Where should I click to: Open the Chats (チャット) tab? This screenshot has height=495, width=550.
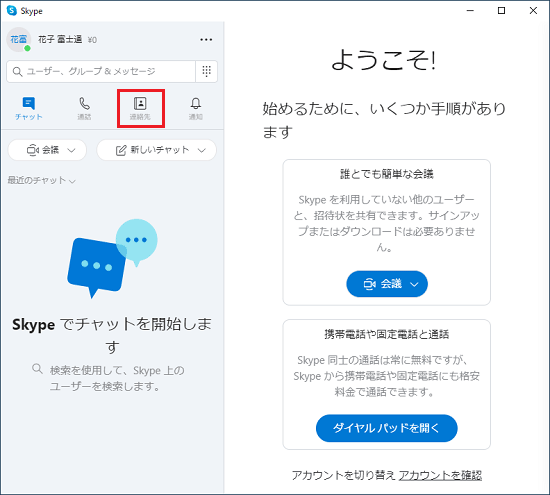(x=28, y=108)
